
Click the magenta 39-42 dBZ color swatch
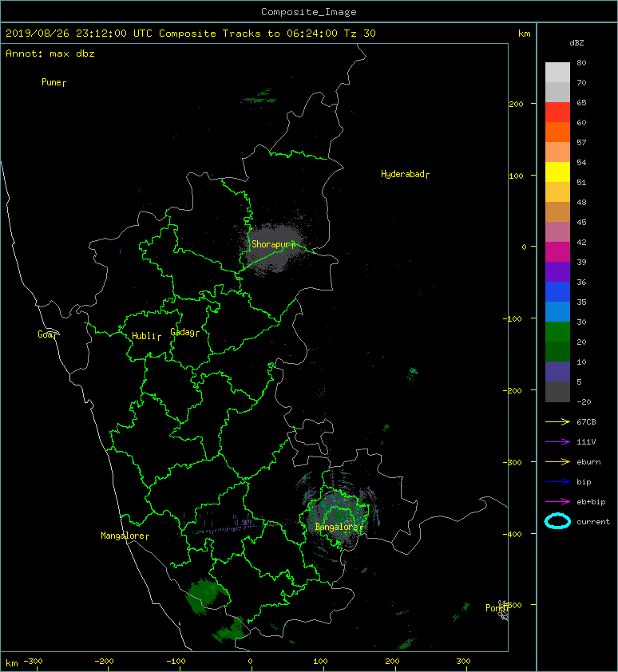pos(557,252)
